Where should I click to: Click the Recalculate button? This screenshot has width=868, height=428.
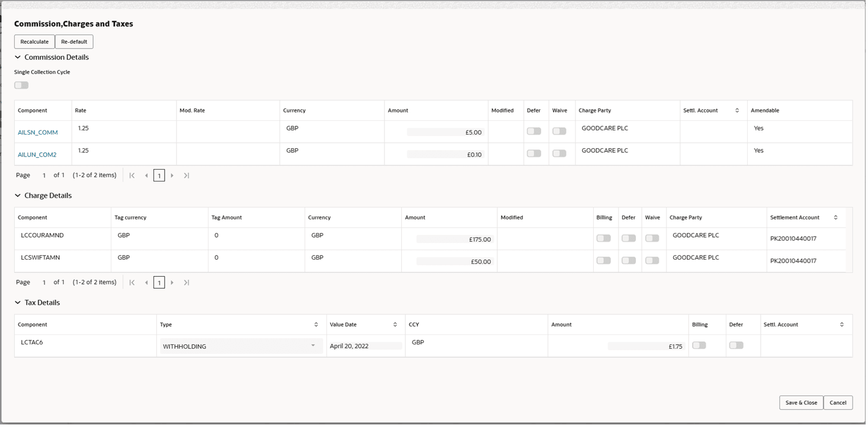point(34,41)
